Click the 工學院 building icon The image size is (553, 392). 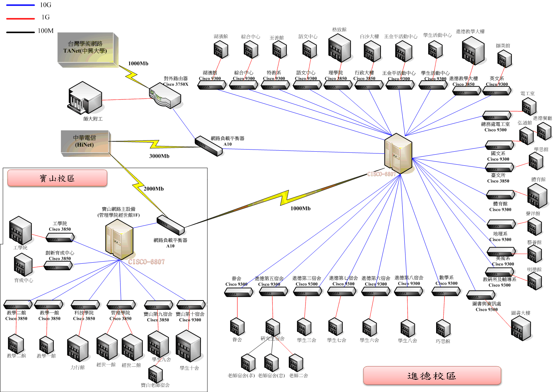20,230
